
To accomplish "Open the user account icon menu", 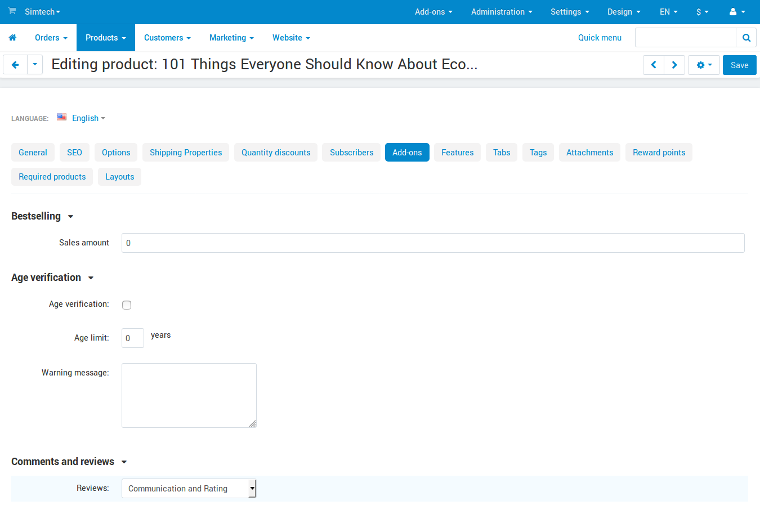I will pyautogui.click(x=737, y=12).
